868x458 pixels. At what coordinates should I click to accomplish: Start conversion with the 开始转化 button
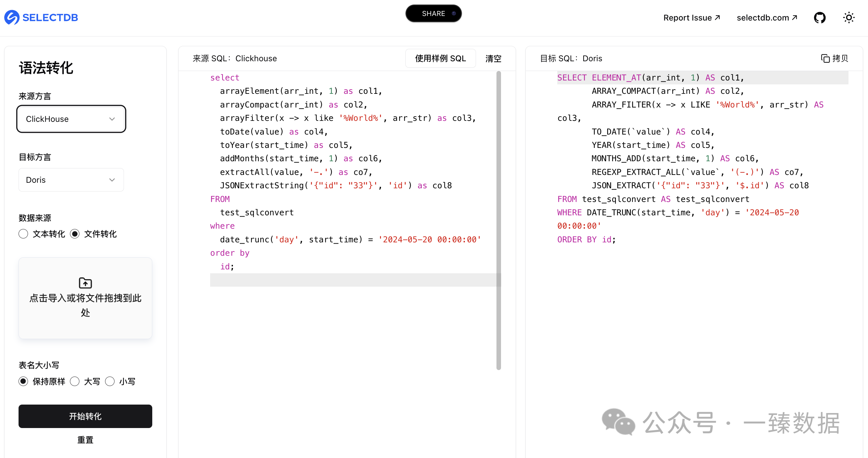click(x=85, y=416)
